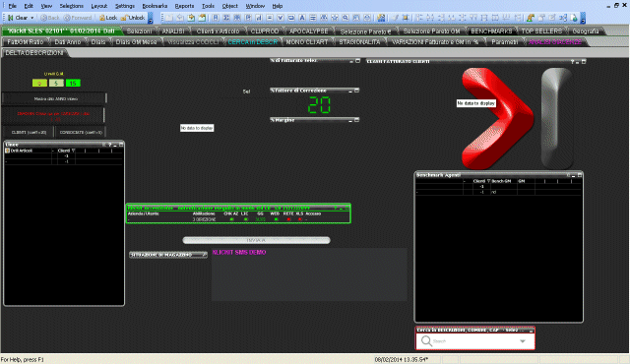Viewport: 630px width, 364px height.
Task: Switch to the Parametri tab
Action: pos(504,41)
